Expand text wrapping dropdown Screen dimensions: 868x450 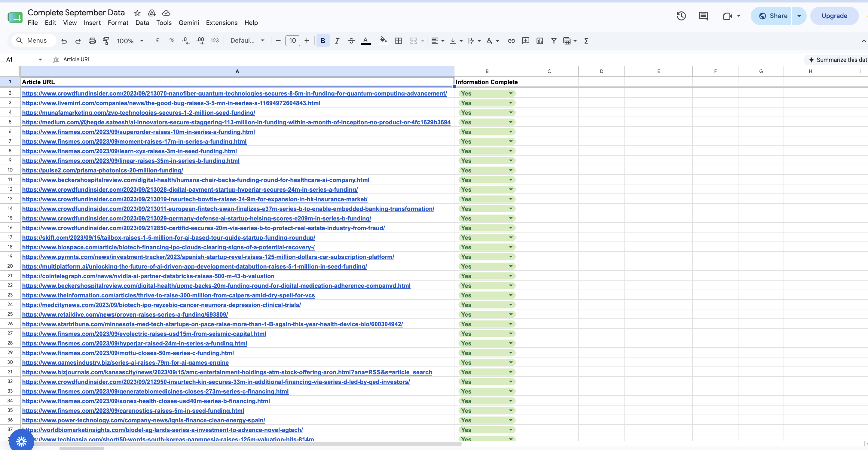(x=479, y=41)
